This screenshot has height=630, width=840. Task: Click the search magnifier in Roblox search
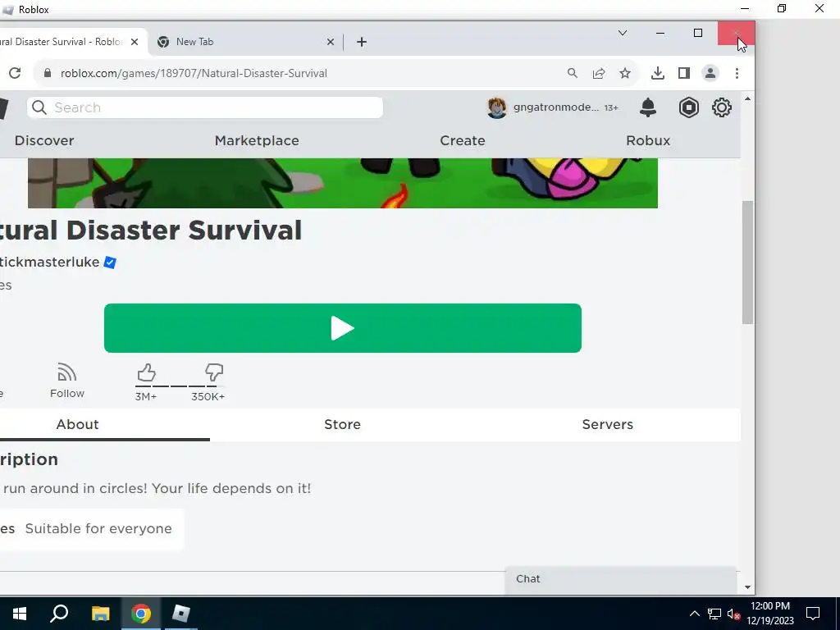(39, 107)
